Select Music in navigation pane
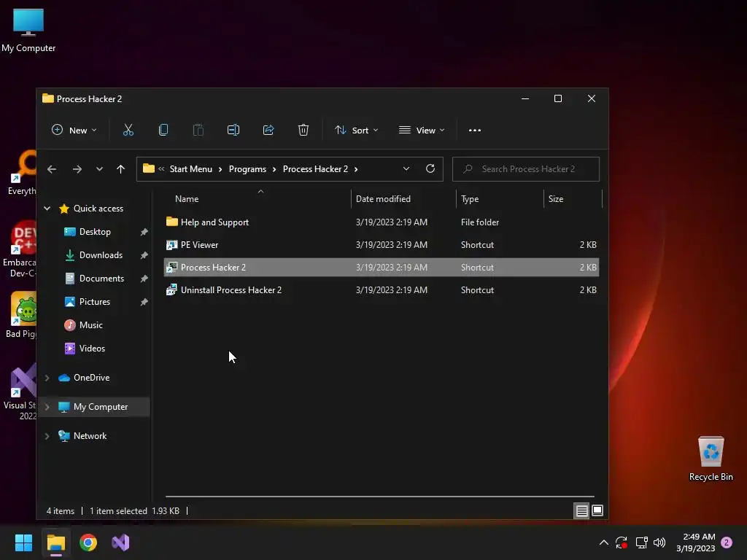Viewport: 747px width, 560px height. click(x=90, y=325)
